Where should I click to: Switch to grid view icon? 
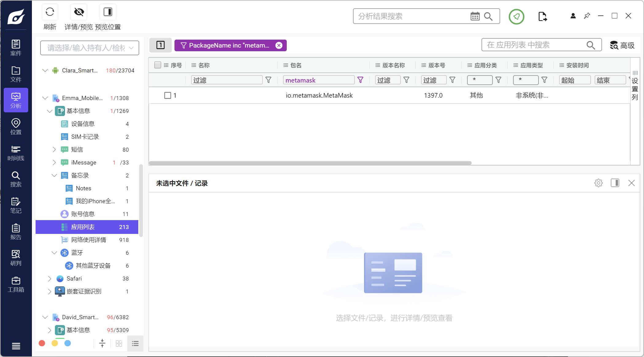[x=119, y=343]
